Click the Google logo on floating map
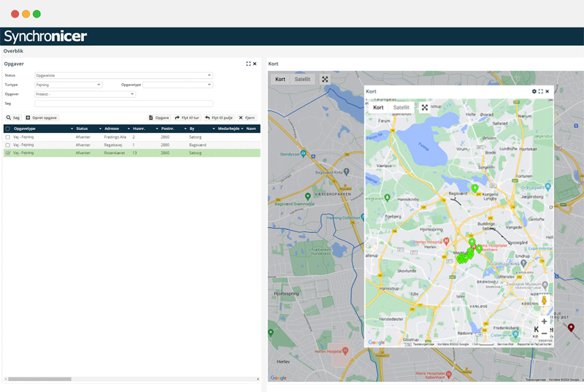Screen dimensions: 584x392 click(x=376, y=342)
